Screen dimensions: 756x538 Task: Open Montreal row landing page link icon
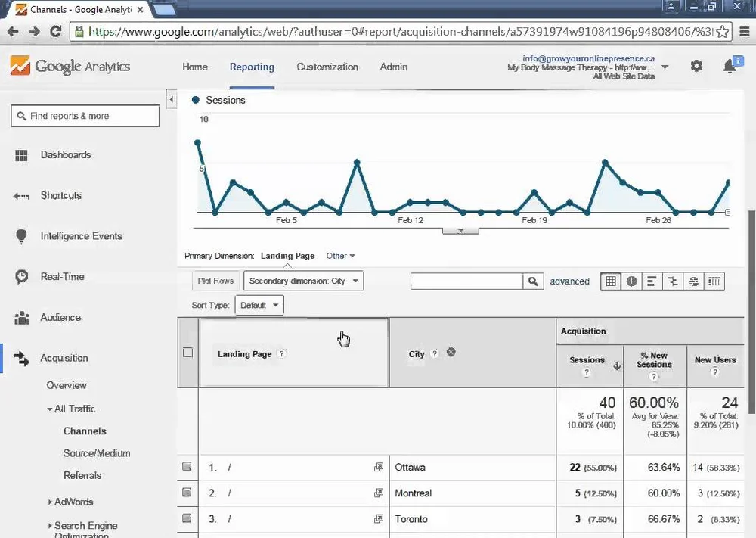(x=379, y=493)
